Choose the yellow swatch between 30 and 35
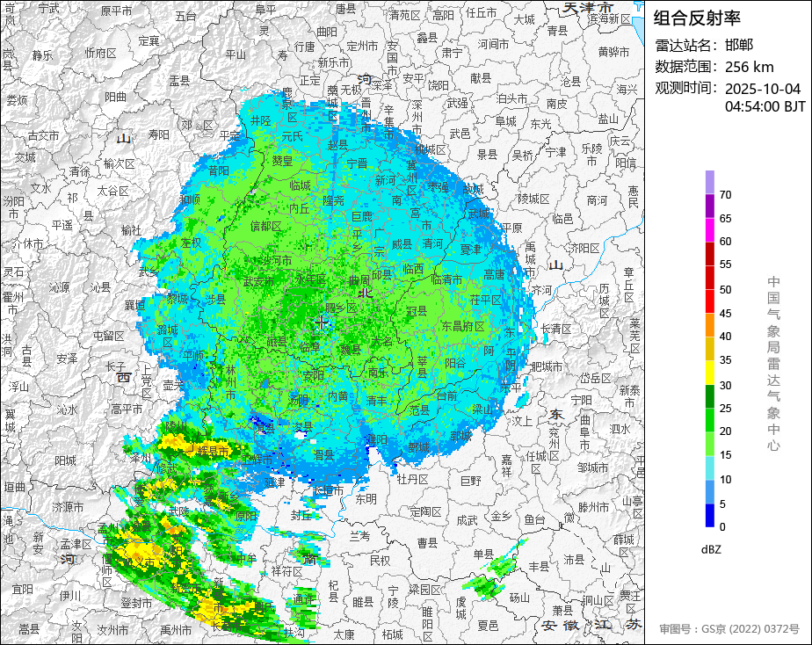This screenshot has height=645, width=812. [x=710, y=373]
